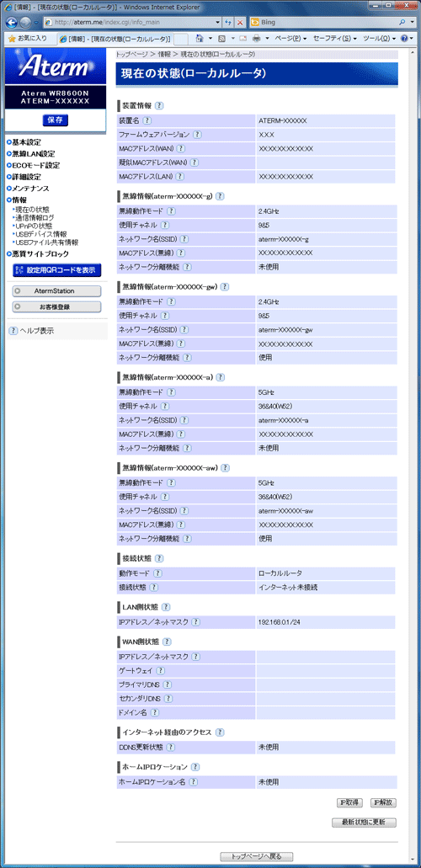Open help icon beside ホームIPロケーション名
The image size is (421, 868).
pyautogui.click(x=193, y=782)
